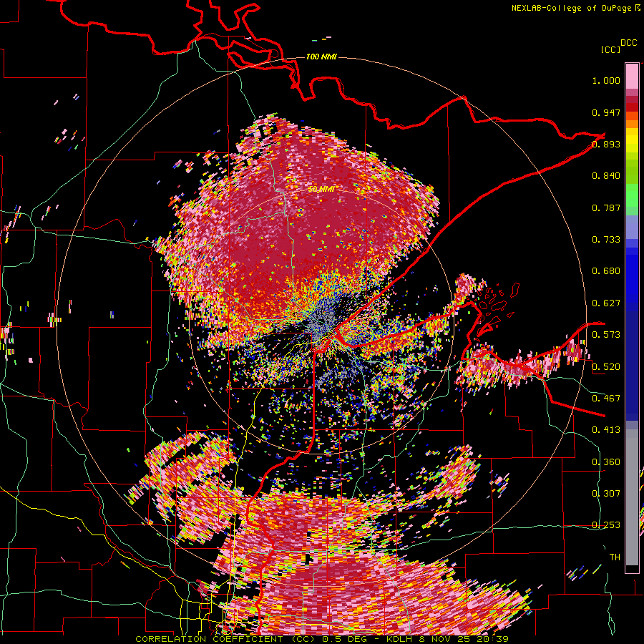Click the NEXLAB-College of DuPage label
The height and width of the screenshot is (644, 644).
coord(575,8)
